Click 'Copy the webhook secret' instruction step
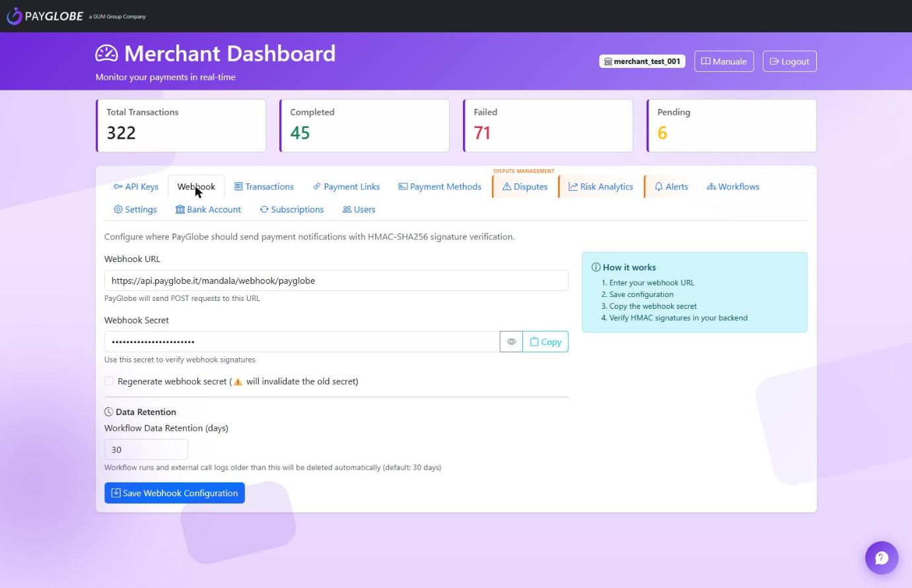The image size is (912, 588). point(652,306)
